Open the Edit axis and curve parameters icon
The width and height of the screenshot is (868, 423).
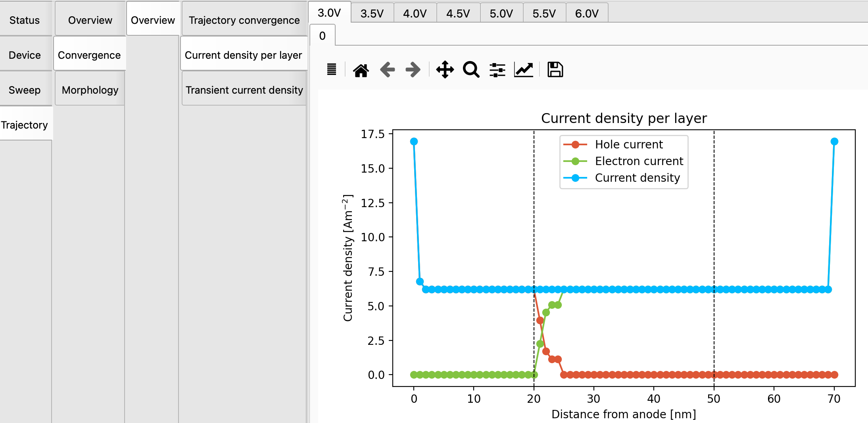(x=523, y=70)
